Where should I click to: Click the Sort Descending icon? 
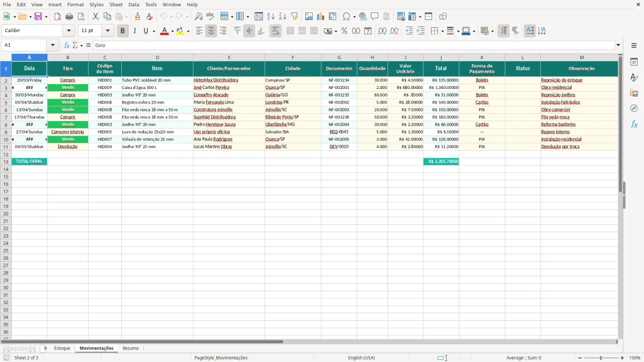[x=282, y=17]
